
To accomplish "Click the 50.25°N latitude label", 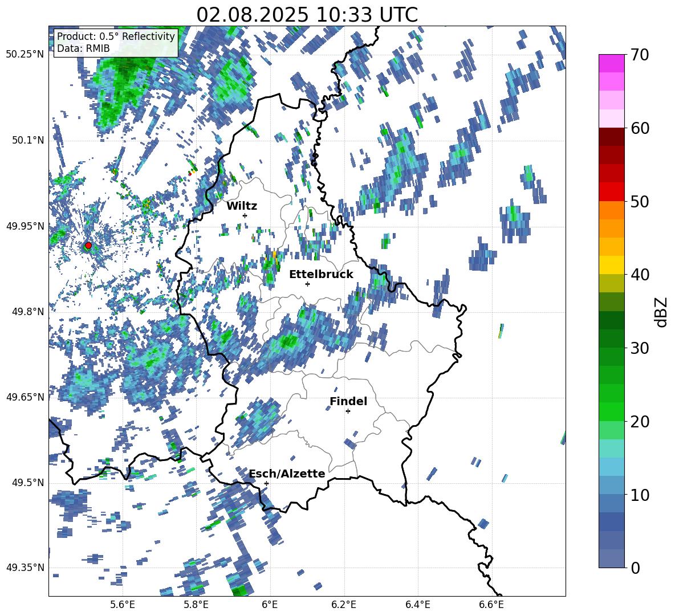I will point(25,55).
